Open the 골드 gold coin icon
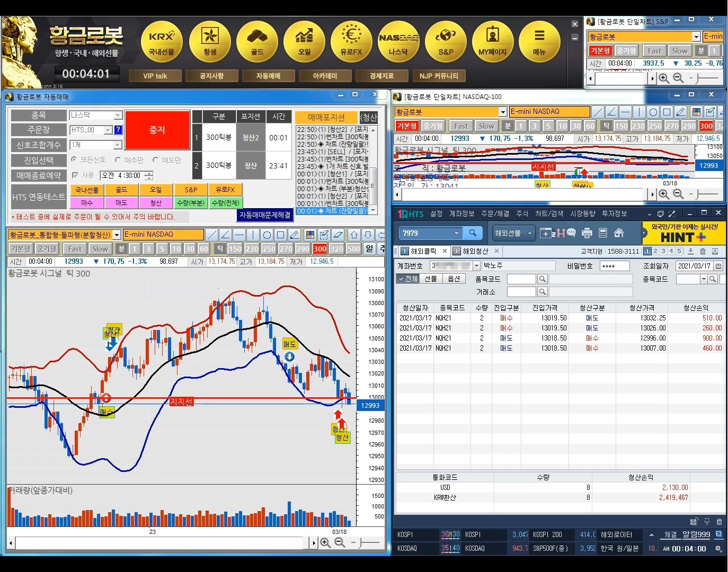Screen dimensions: 728x572 point(257,42)
